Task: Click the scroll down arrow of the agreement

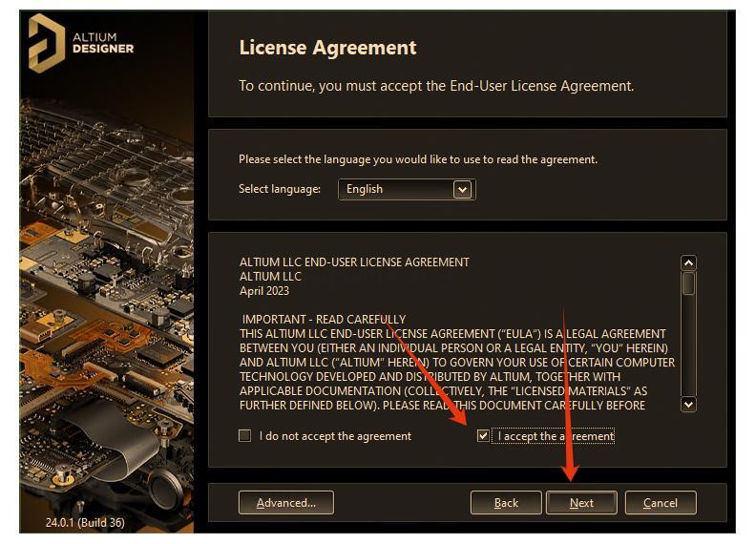Action: pyautogui.click(x=688, y=404)
